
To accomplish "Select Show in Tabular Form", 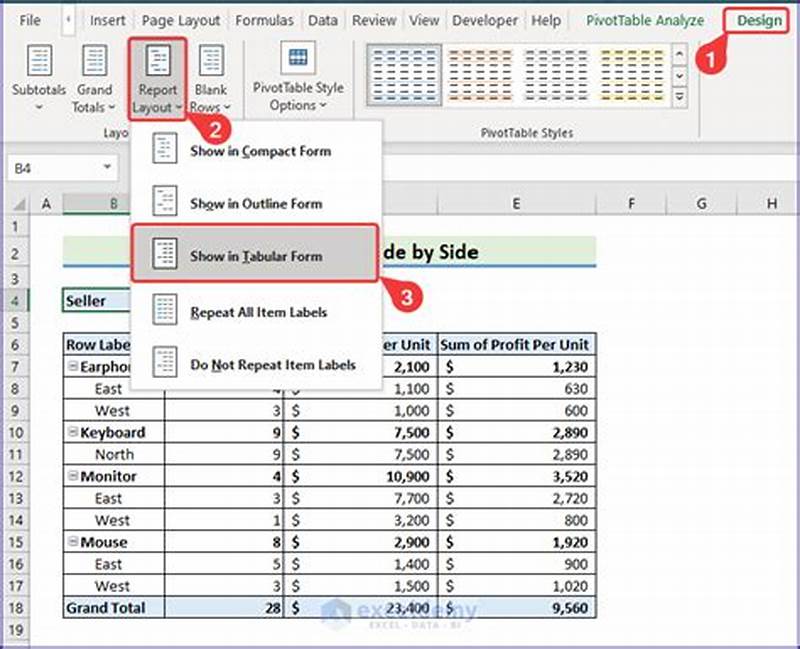I will (244, 254).
